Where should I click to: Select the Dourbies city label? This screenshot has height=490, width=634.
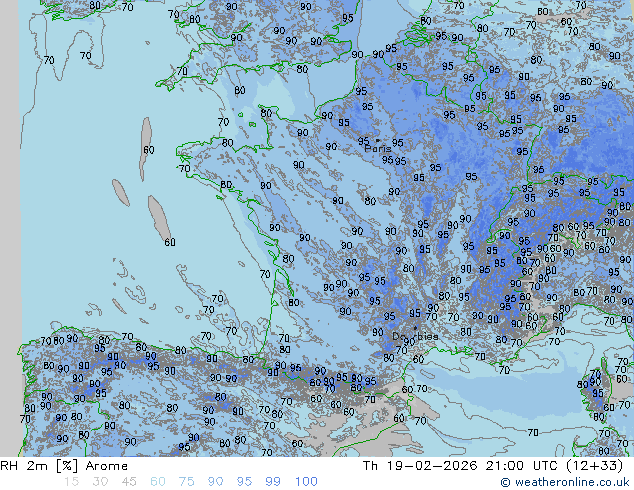415,337
